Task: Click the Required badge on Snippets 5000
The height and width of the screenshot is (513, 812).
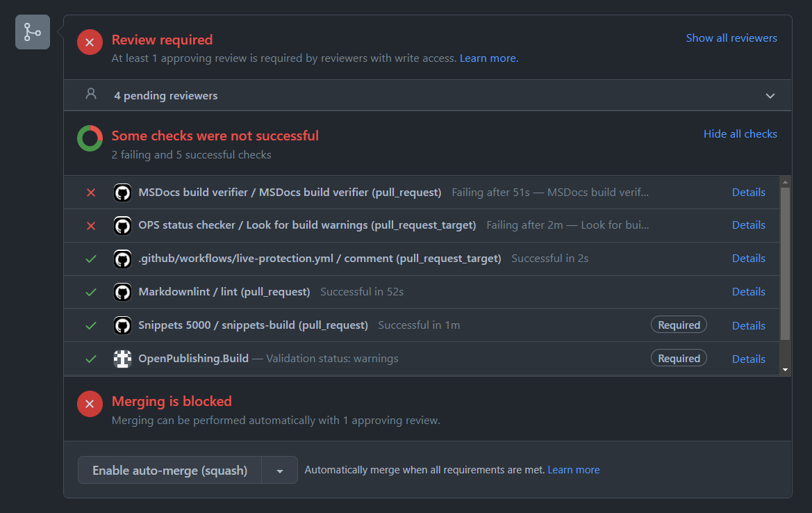Action: click(x=679, y=325)
